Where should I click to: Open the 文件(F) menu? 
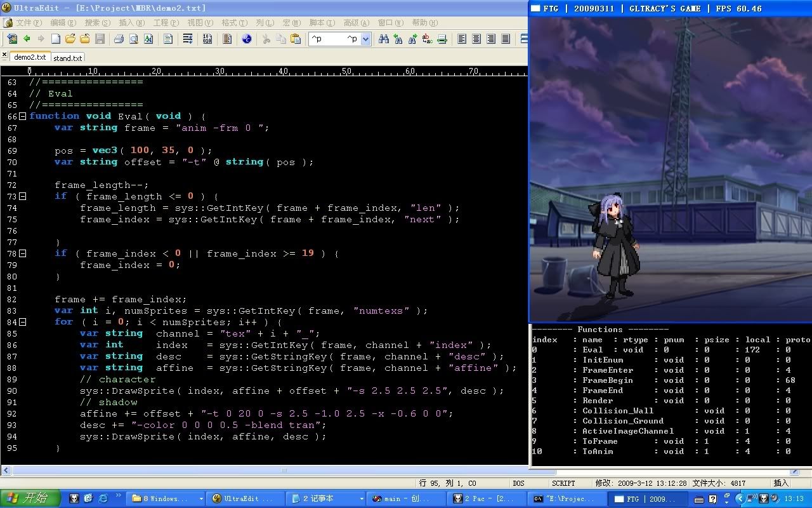tap(29, 23)
